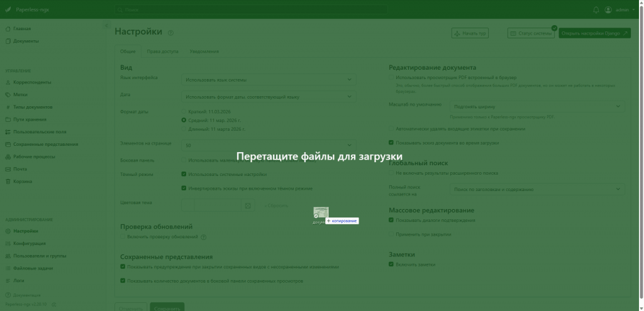Click the Отменить button

click(x=131, y=308)
